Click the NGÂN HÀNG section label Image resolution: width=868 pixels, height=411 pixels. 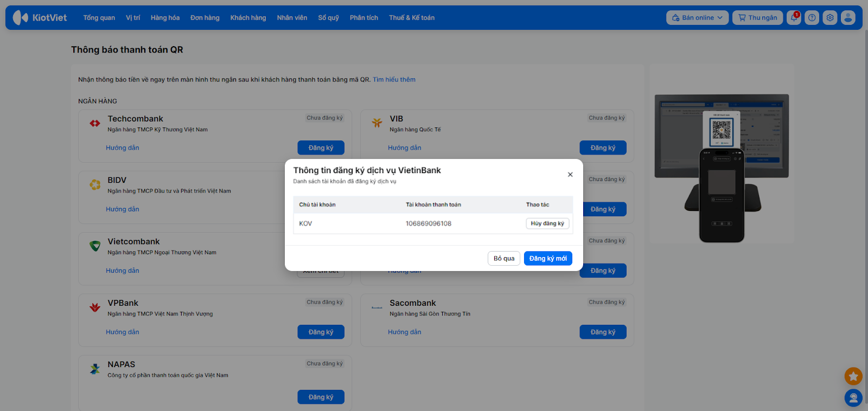point(98,101)
